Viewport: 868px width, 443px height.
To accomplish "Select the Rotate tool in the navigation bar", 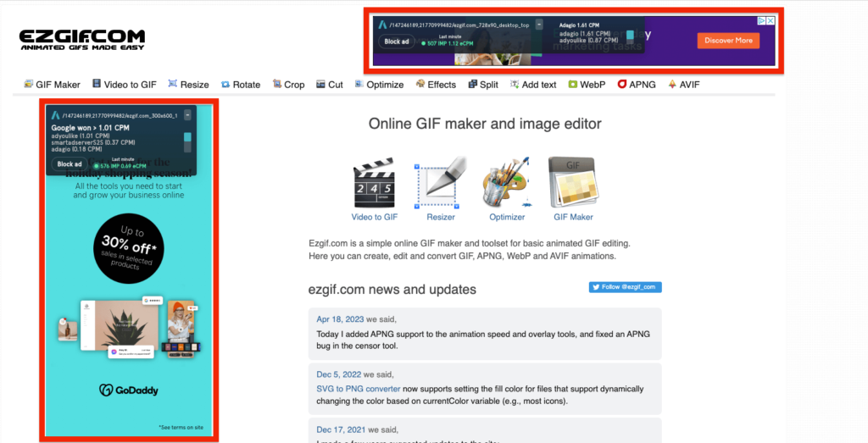I will pos(240,85).
